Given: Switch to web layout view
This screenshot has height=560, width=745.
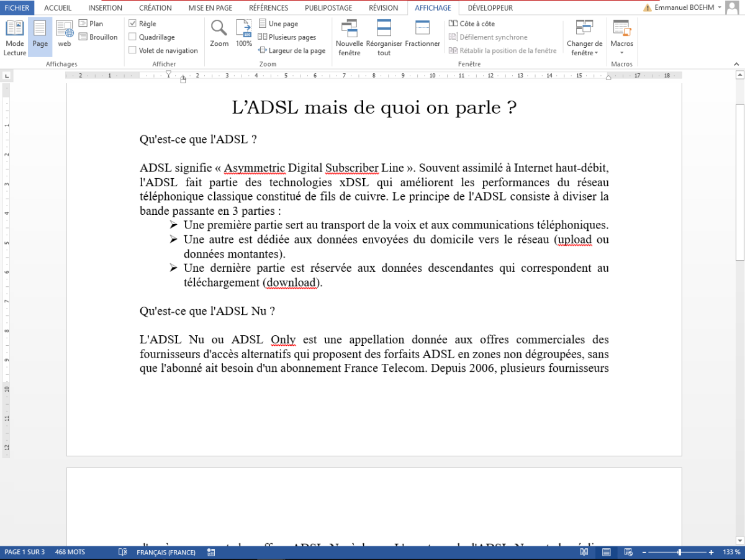Looking at the screenshot, I should coord(65,34).
